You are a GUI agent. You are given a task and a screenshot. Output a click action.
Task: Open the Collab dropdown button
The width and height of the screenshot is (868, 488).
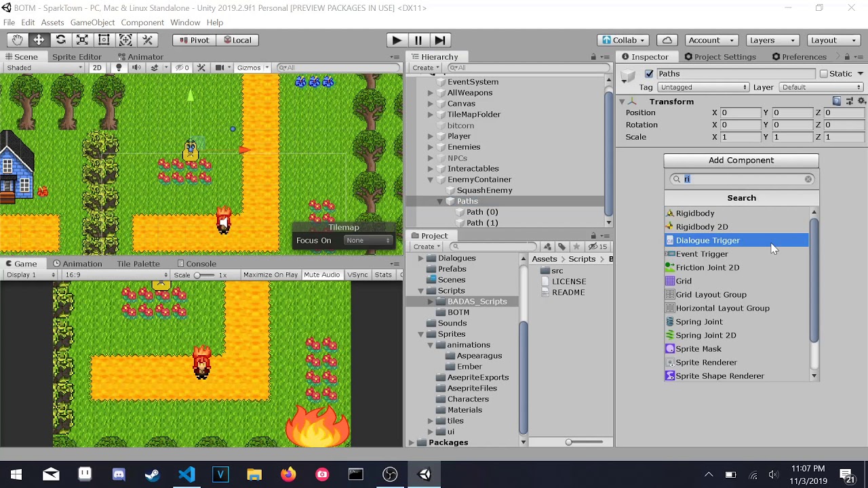(624, 40)
